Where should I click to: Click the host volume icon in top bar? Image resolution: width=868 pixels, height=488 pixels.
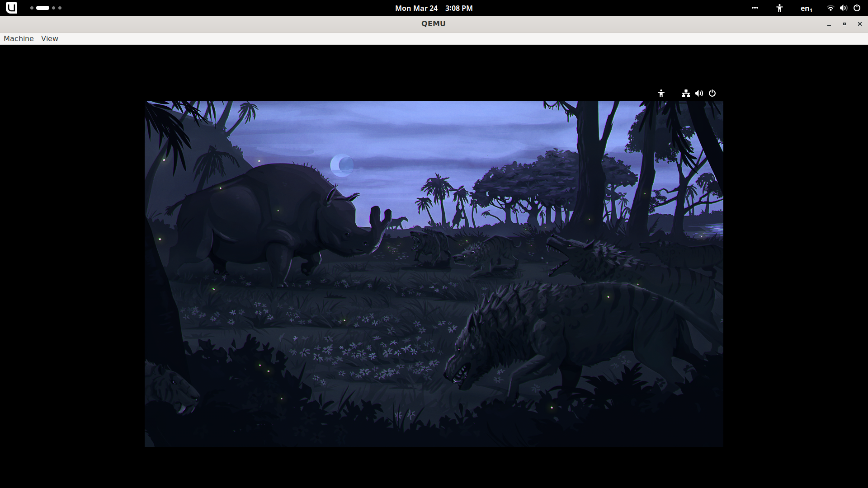pos(843,8)
